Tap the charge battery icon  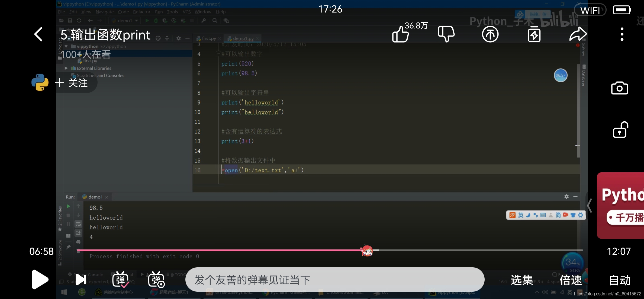[534, 34]
